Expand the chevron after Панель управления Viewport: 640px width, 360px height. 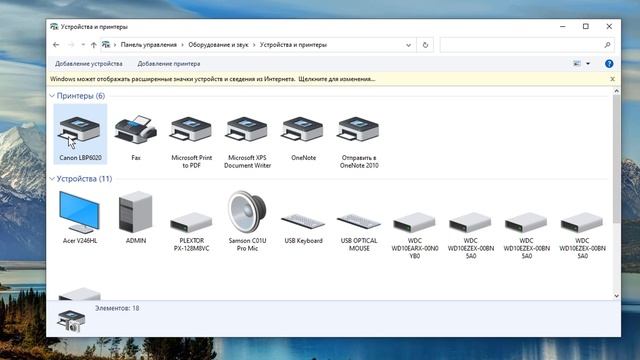pos(182,45)
